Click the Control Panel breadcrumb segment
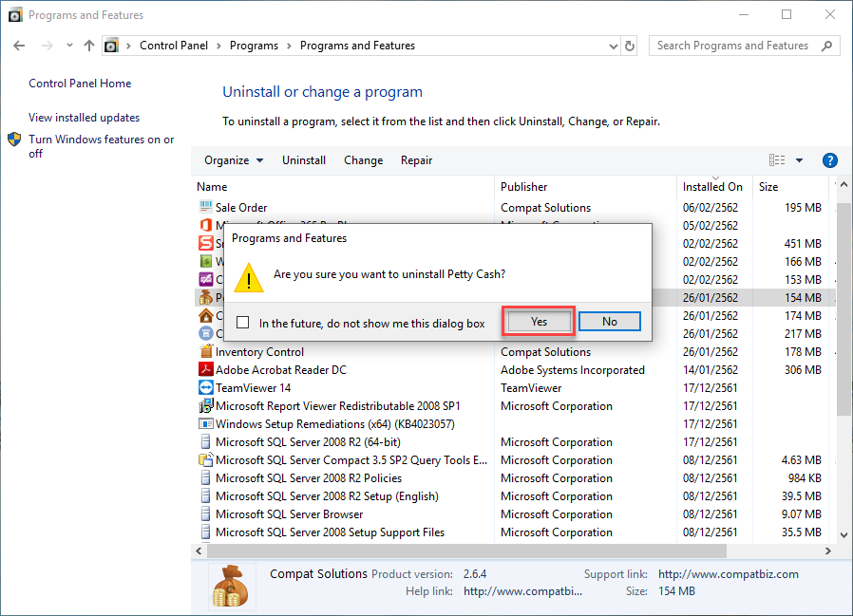Viewport: 853px width, 616px height. [174, 46]
